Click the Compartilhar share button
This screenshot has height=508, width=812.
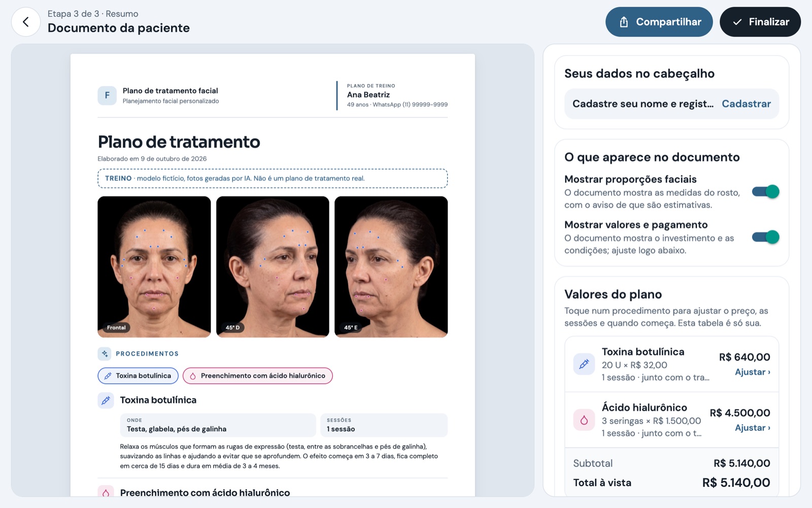tap(659, 22)
